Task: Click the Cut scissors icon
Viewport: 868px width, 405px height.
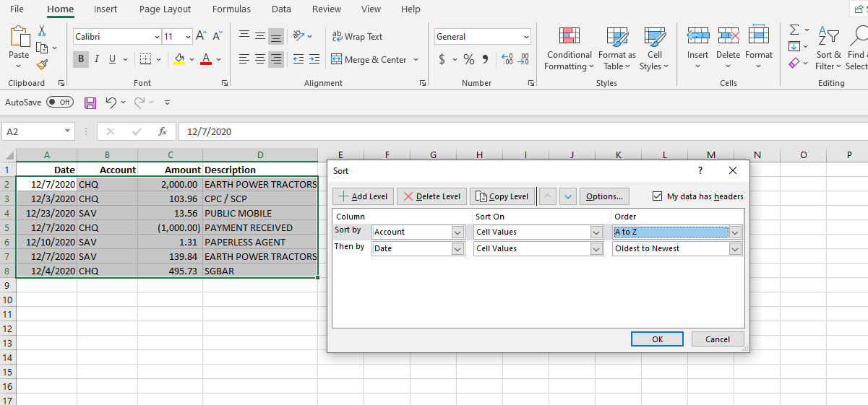Action: point(42,31)
